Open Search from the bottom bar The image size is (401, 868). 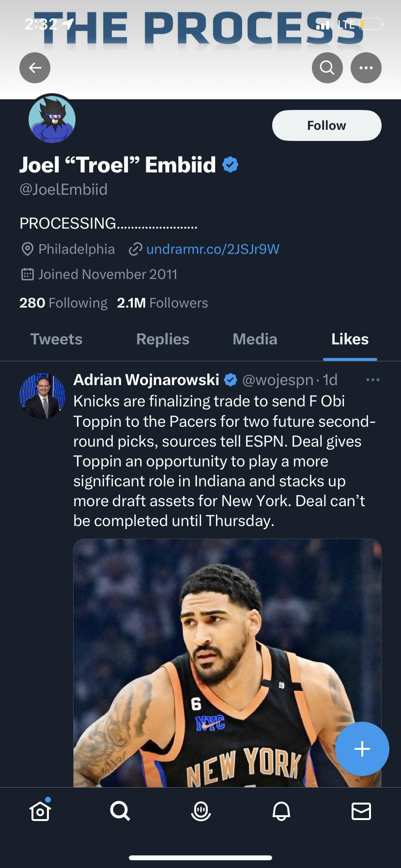tap(120, 811)
